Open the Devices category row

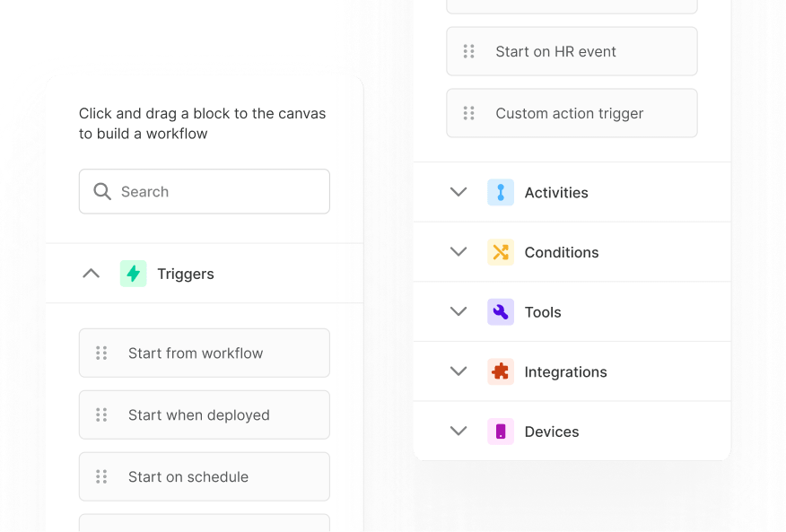click(x=551, y=432)
